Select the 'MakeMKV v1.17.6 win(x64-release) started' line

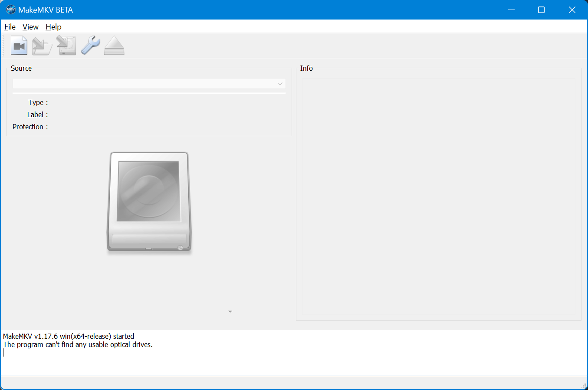point(69,336)
